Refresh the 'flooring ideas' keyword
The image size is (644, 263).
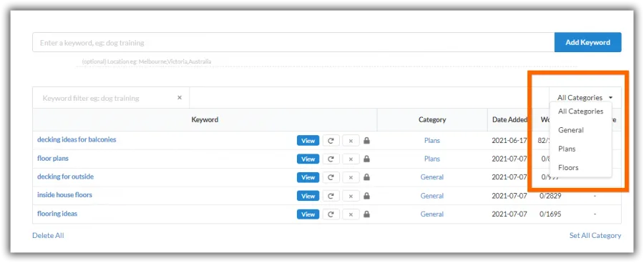coord(331,214)
